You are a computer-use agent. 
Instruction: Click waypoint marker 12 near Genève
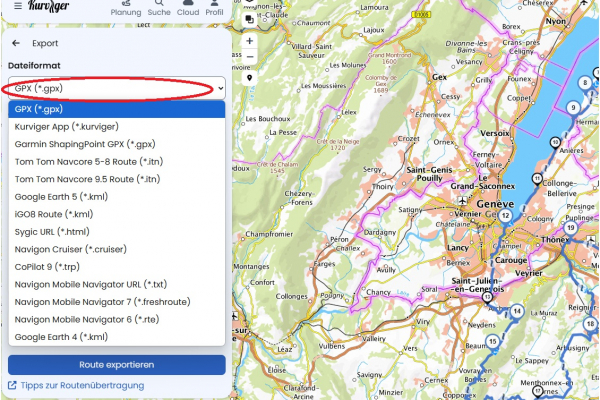[506, 216]
